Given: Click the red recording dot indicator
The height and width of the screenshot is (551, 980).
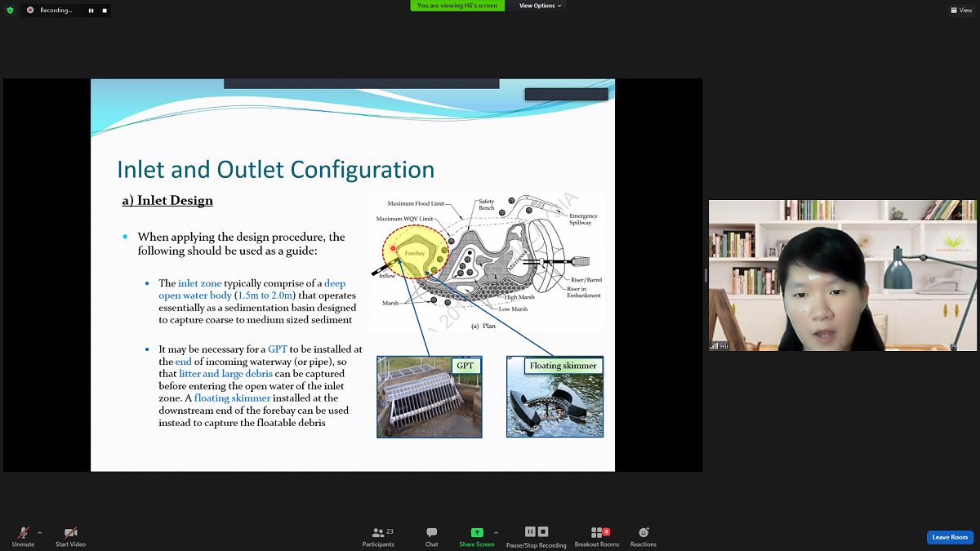Looking at the screenshot, I should 30,11.
